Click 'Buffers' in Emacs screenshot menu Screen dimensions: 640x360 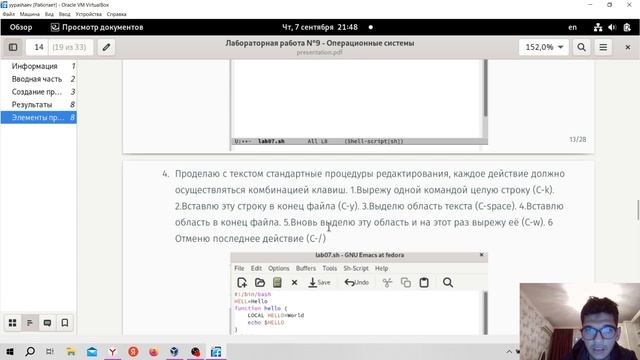[x=306, y=269]
